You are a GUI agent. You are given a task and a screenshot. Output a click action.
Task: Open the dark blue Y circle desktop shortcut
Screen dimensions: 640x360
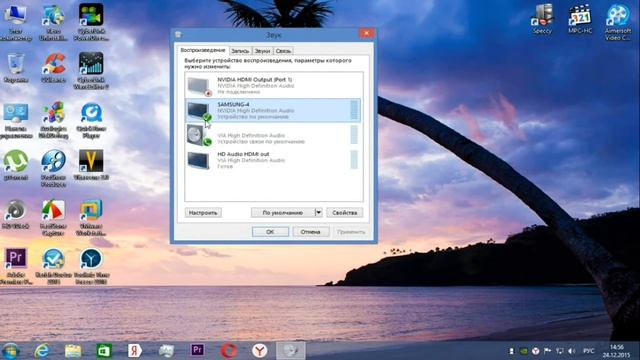coord(91,266)
